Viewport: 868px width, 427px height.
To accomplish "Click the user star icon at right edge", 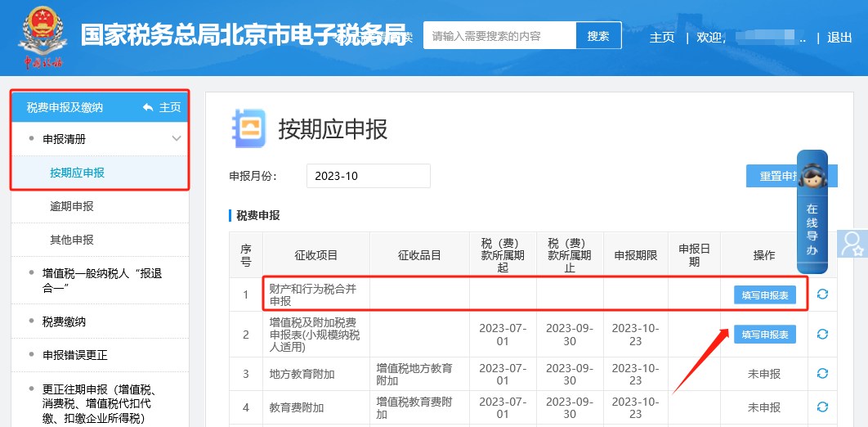I will point(853,244).
